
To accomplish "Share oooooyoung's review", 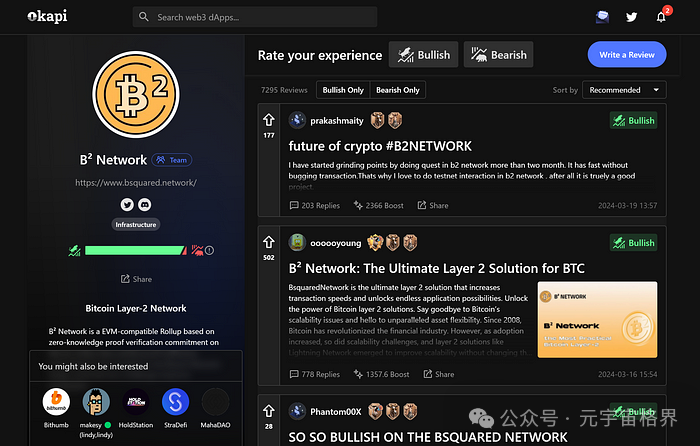I will coord(438,374).
